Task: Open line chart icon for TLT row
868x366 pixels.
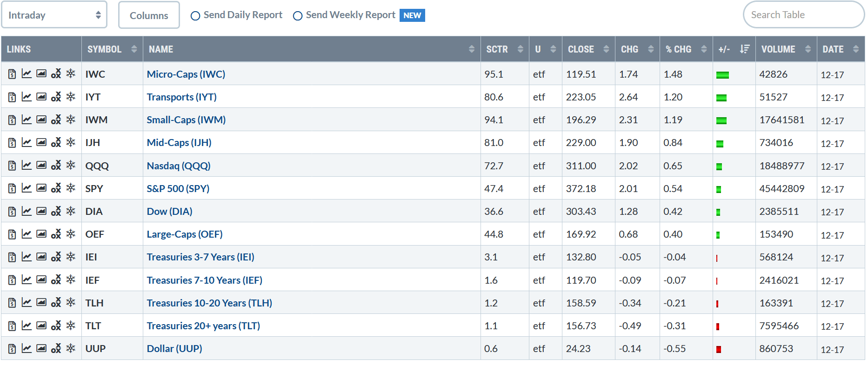Action: click(x=27, y=325)
